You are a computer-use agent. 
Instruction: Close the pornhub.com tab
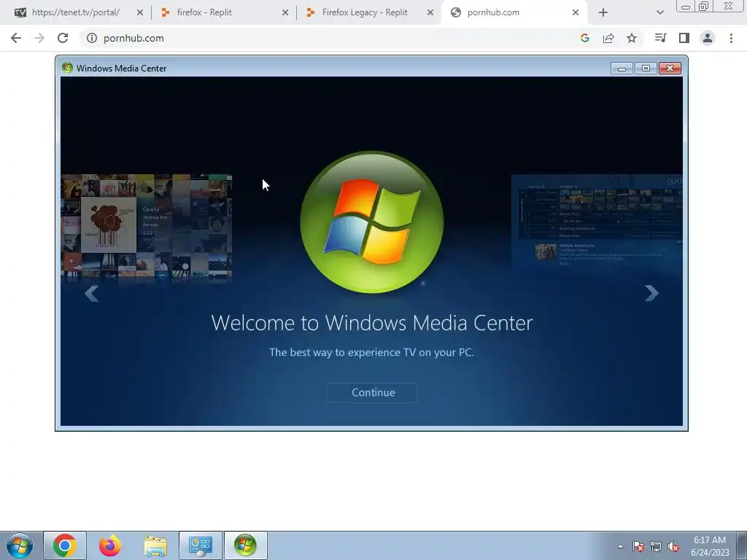coord(576,13)
